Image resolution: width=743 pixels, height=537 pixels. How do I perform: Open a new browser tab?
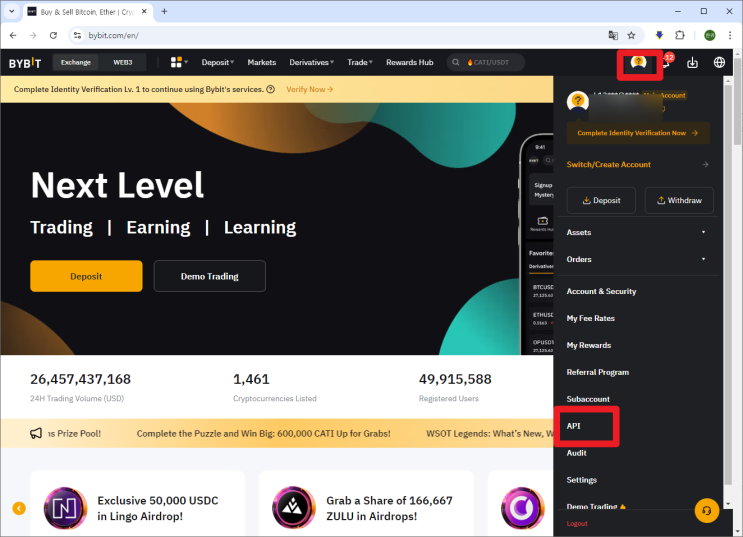click(164, 11)
